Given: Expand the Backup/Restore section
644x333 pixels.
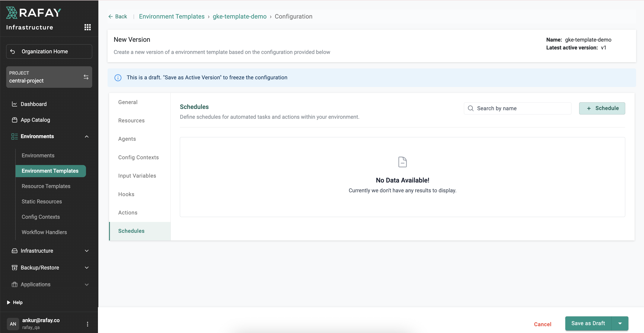Looking at the screenshot, I should pyautogui.click(x=86, y=267).
